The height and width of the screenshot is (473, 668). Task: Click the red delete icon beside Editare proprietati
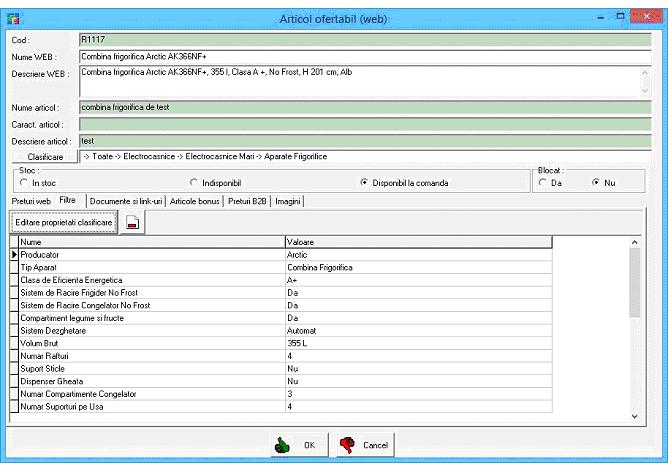[134, 222]
